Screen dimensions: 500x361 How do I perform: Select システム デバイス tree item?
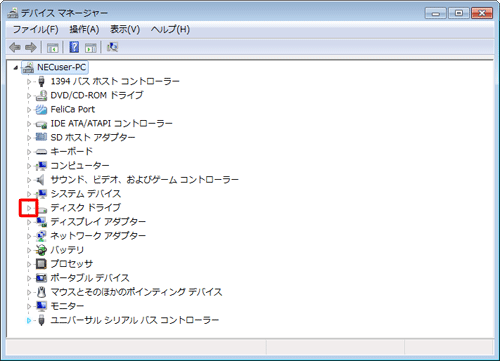(86, 194)
